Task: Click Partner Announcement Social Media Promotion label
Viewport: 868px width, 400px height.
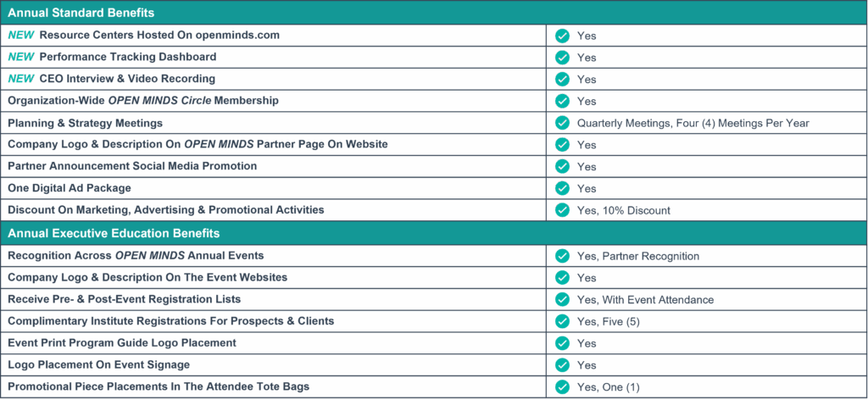Action: pos(132,166)
